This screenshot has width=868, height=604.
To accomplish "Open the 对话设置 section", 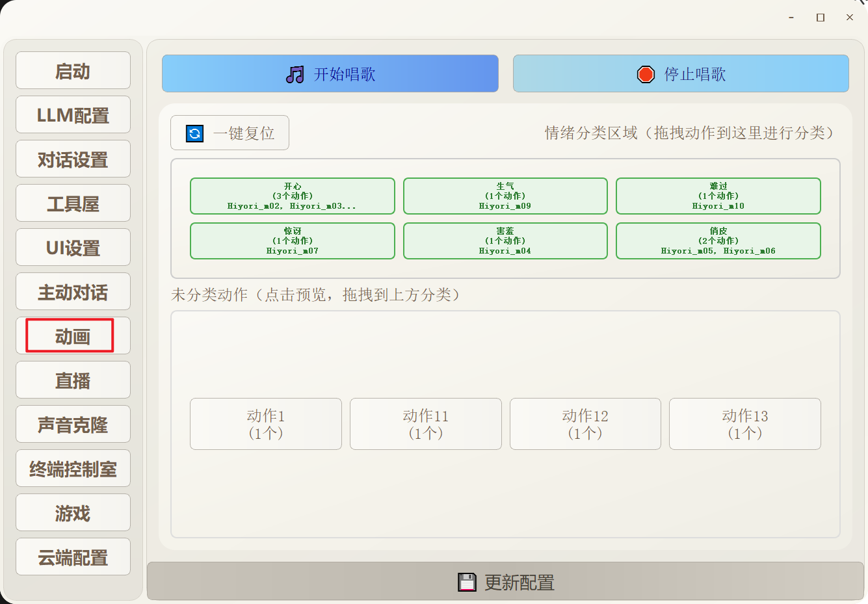I will (73, 159).
